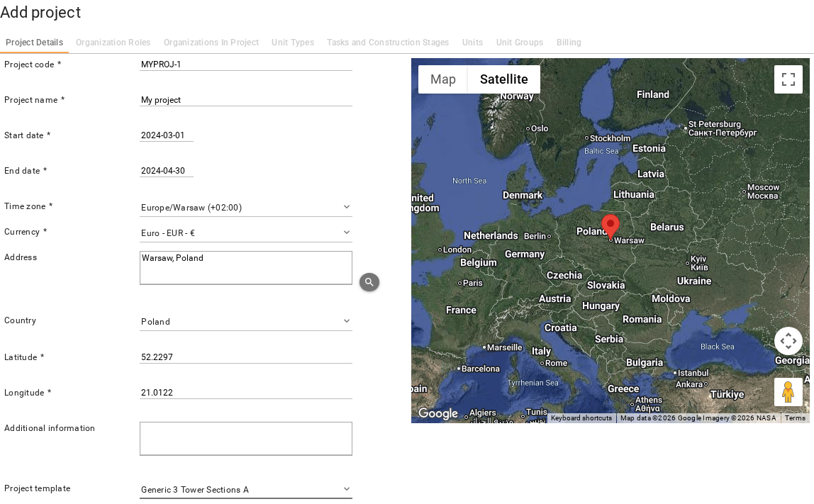The width and height of the screenshot is (814, 504).
Task: Click the Google logo on map
Action: 438,413
